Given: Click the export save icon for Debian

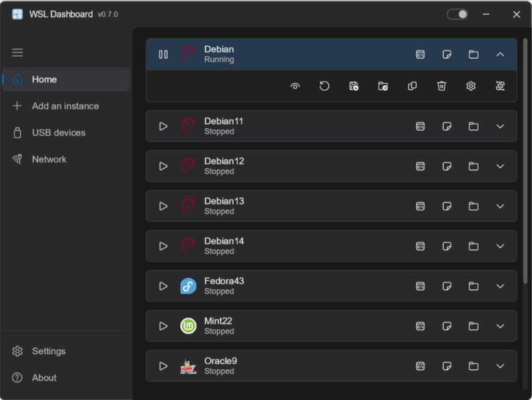Looking at the screenshot, I should pyautogui.click(x=353, y=86).
